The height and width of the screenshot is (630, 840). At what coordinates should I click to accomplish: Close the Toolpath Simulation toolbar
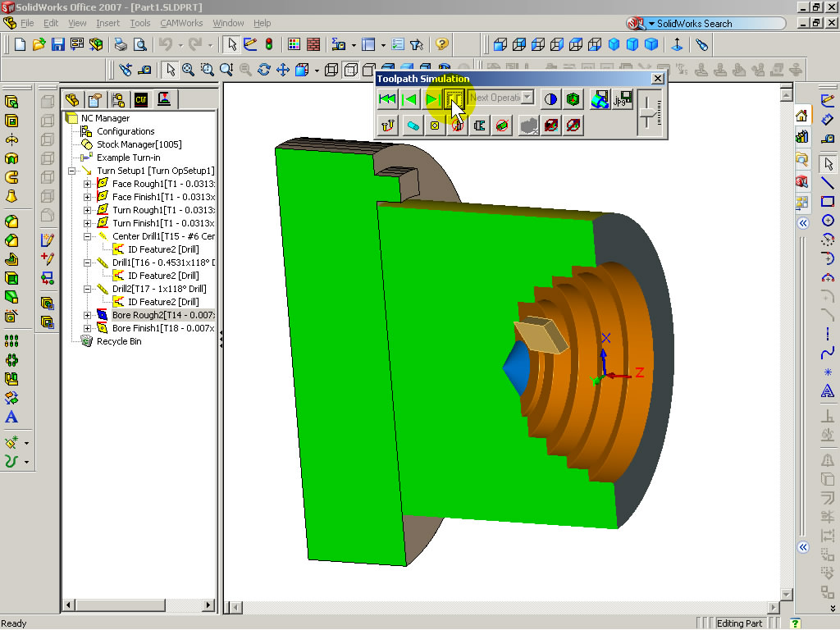657,79
